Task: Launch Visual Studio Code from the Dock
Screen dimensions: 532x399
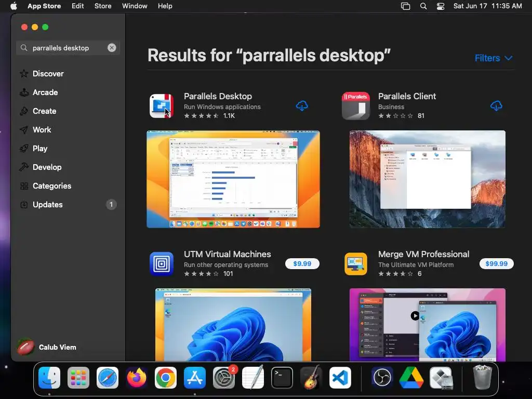Action: (x=340, y=378)
